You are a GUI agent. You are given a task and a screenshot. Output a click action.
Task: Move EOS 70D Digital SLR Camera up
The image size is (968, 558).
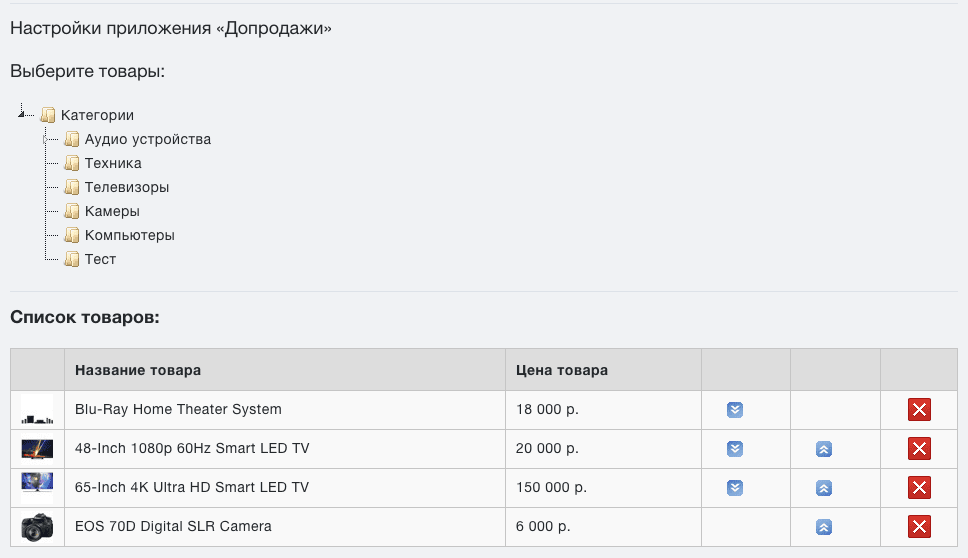[x=824, y=527]
